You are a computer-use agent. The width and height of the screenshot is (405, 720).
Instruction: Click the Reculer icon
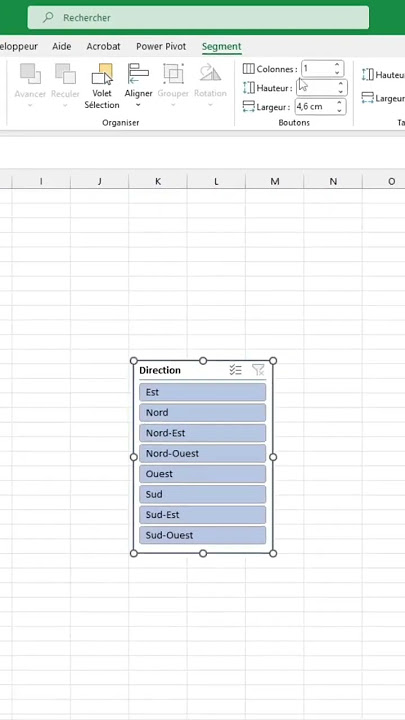click(x=65, y=73)
